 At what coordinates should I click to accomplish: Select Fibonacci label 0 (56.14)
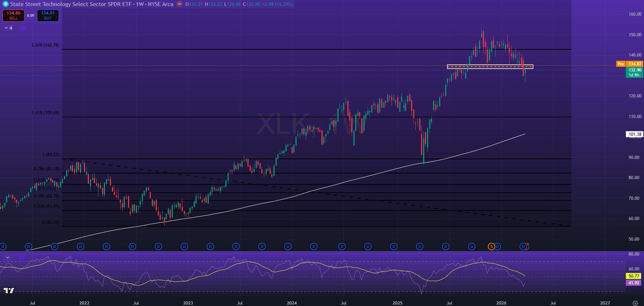[x=51, y=222]
